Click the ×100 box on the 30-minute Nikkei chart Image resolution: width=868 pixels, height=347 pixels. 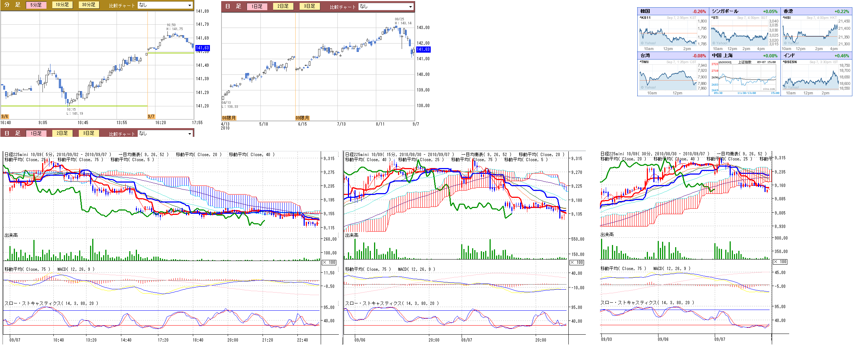tap(780, 262)
